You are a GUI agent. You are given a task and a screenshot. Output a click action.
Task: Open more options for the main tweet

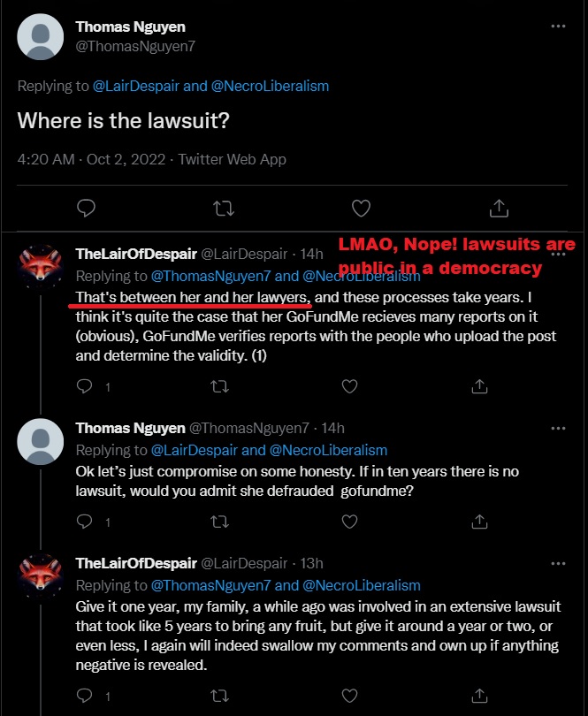558,27
